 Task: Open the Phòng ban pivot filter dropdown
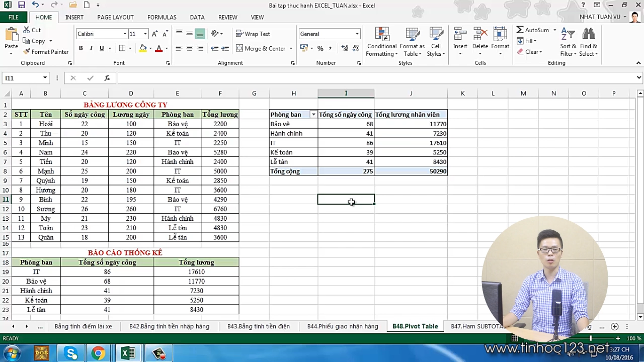313,115
